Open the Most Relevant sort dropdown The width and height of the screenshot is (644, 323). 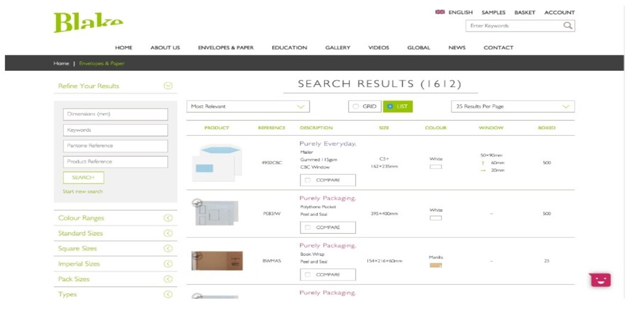click(248, 106)
